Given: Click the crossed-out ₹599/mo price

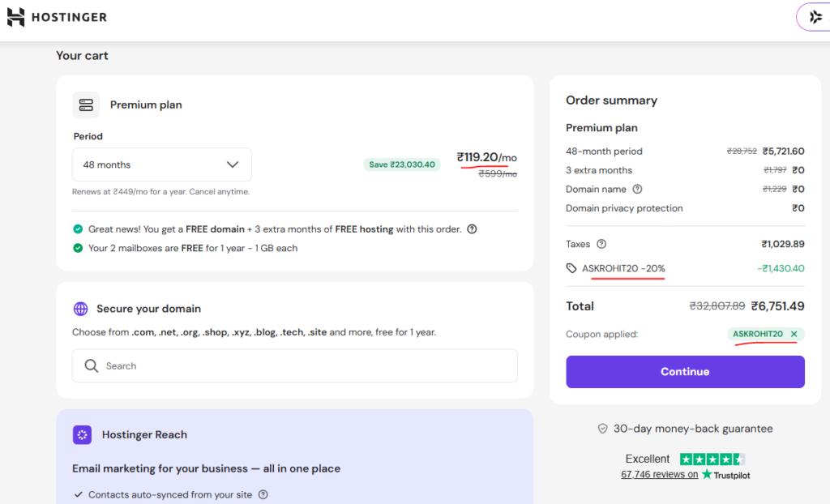Looking at the screenshot, I should click(498, 173).
